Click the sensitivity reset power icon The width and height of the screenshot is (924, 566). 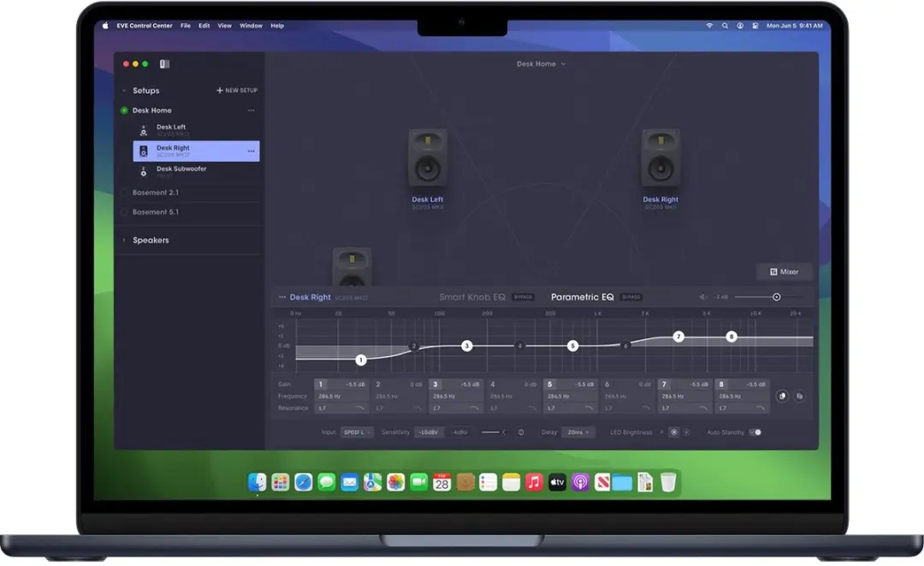tap(521, 432)
